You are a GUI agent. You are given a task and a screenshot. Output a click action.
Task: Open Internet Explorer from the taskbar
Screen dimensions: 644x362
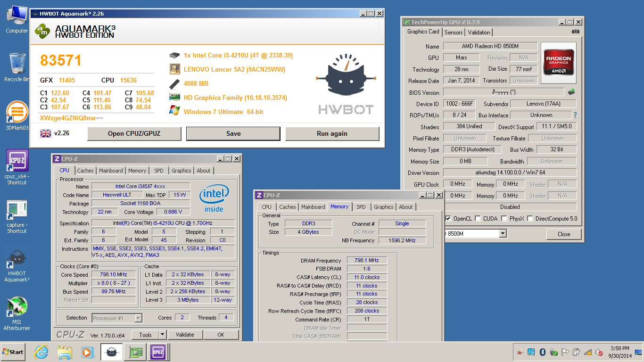[41, 352]
